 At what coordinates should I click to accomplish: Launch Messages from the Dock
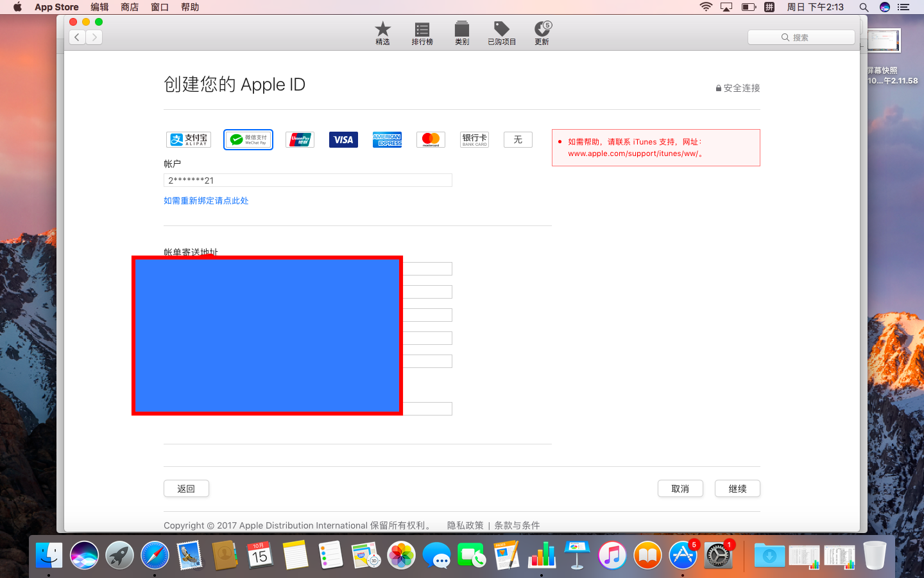[x=436, y=556]
